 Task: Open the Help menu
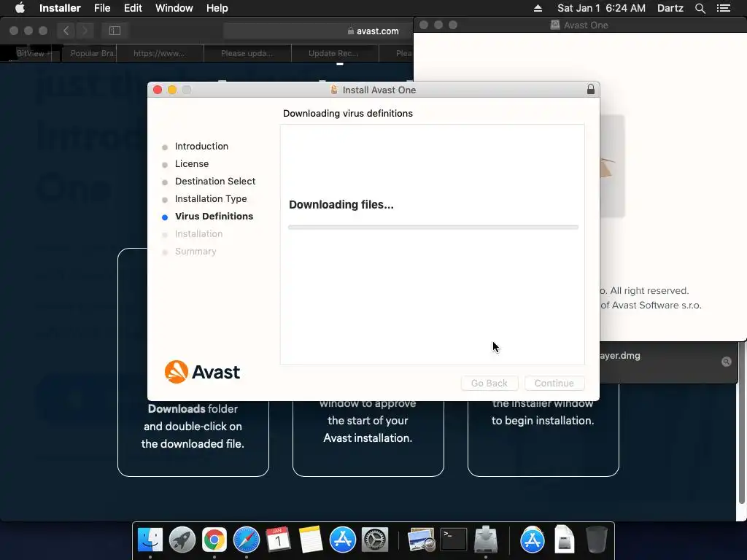tap(217, 8)
